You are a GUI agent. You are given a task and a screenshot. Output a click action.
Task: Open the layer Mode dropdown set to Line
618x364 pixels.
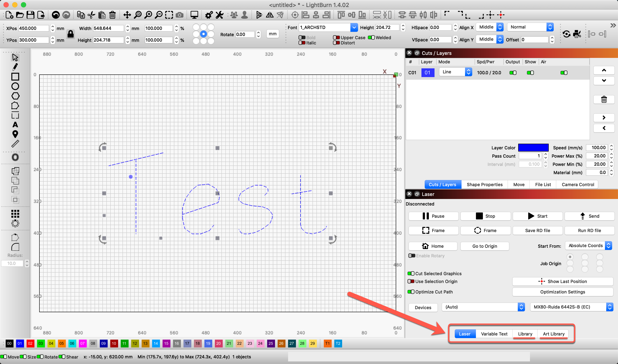455,72
